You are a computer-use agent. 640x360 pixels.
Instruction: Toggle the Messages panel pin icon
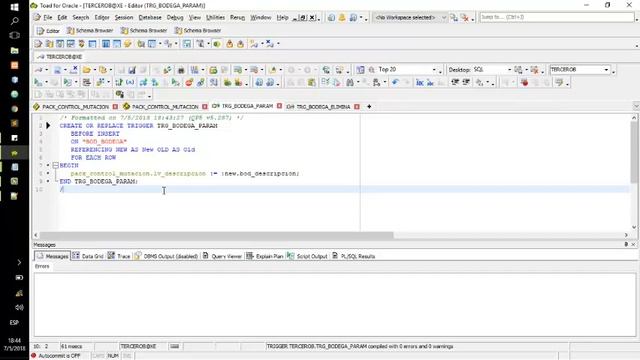626,244
